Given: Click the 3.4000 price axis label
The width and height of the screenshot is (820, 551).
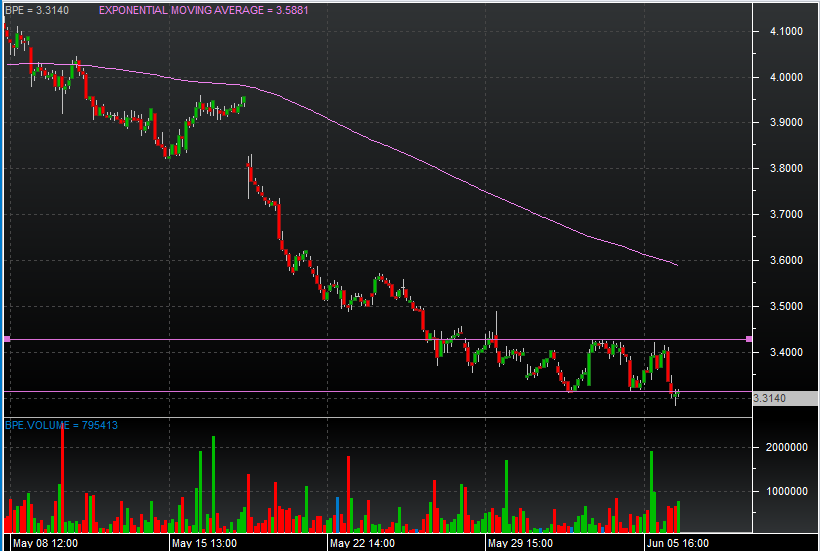Looking at the screenshot, I should (786, 352).
